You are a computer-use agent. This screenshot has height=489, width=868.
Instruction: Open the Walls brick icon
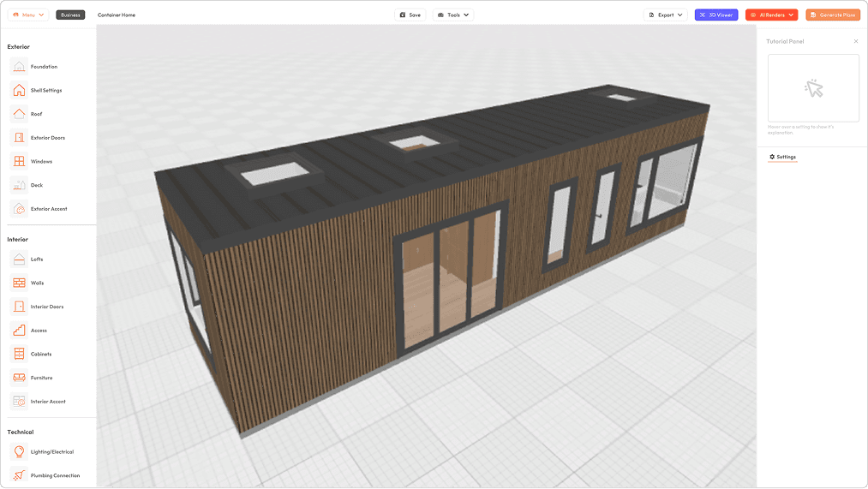click(x=19, y=283)
